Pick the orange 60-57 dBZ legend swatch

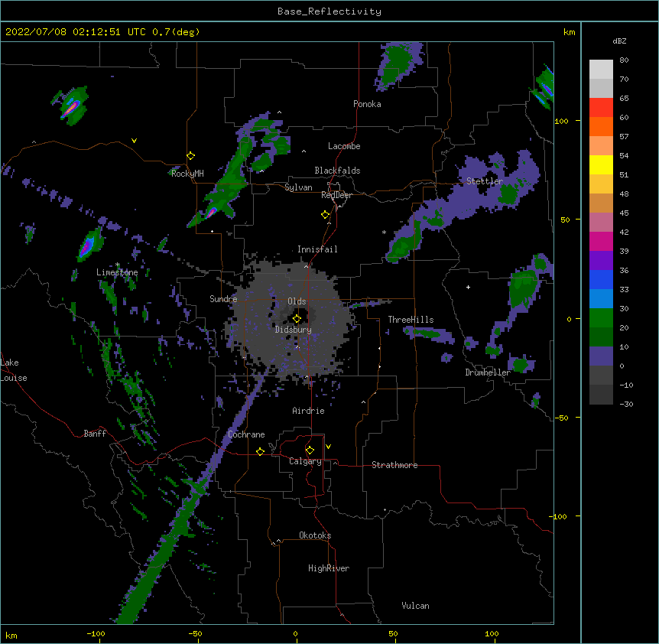tap(601, 126)
